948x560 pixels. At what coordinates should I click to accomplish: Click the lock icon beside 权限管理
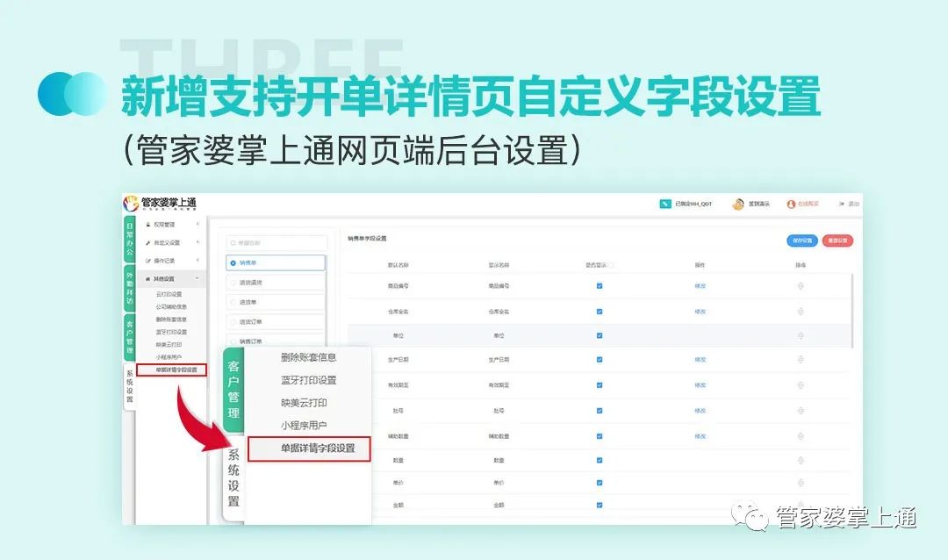148,225
